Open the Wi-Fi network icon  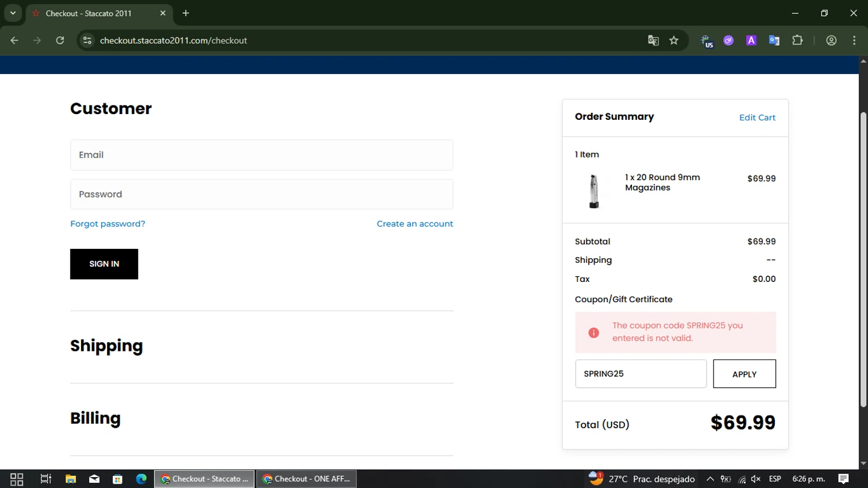tap(741, 479)
